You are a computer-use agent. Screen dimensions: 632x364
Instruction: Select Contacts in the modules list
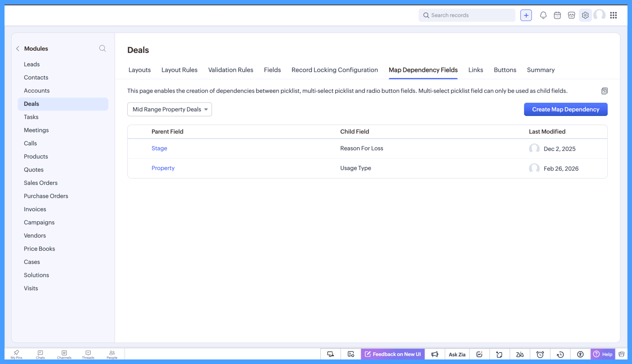tap(36, 77)
